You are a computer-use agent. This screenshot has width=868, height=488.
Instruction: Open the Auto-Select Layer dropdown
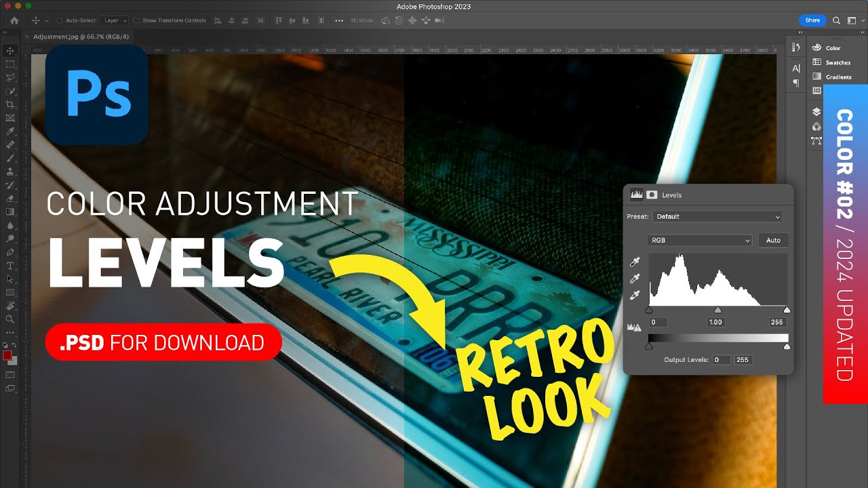pyautogui.click(x=115, y=20)
